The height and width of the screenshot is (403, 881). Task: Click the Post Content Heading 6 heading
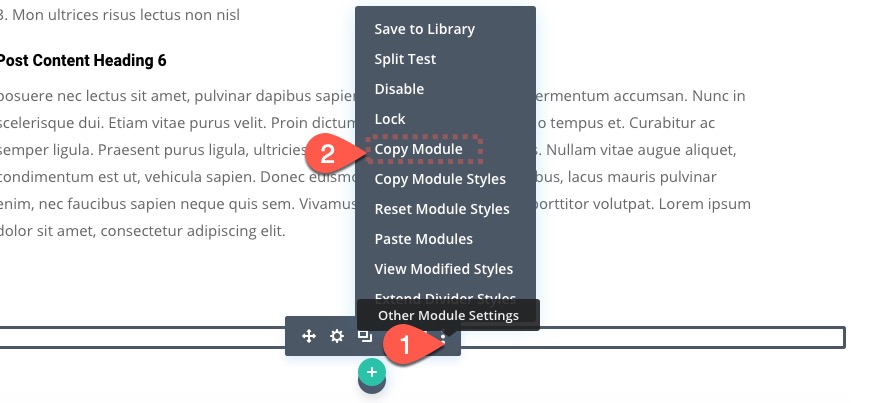(82, 60)
